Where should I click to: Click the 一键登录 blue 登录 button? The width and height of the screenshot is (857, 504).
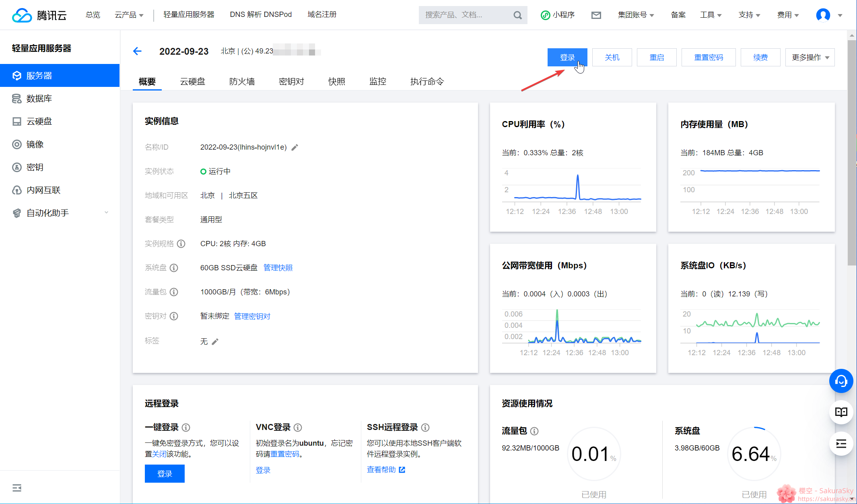tap(165, 474)
